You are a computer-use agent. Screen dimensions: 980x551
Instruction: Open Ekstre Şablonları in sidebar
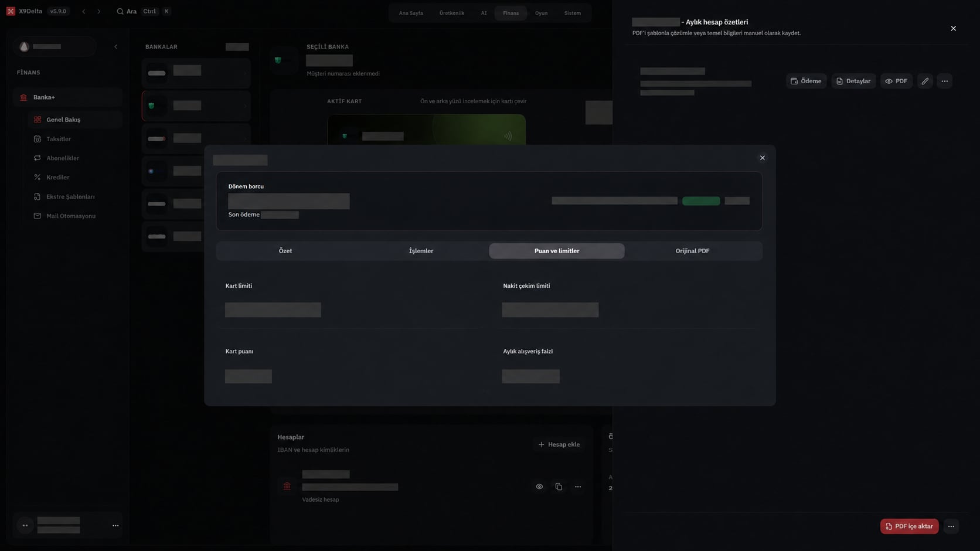[x=74, y=196]
